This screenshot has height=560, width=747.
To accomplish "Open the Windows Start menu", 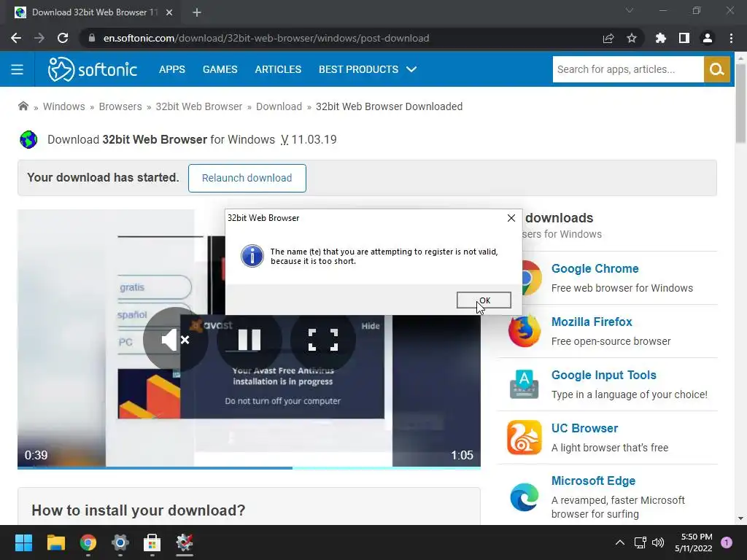I will 23,542.
